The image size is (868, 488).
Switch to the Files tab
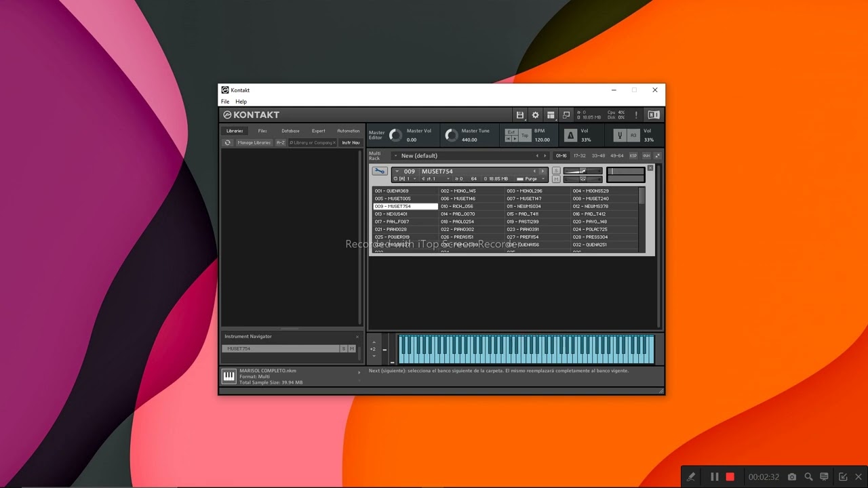point(262,131)
